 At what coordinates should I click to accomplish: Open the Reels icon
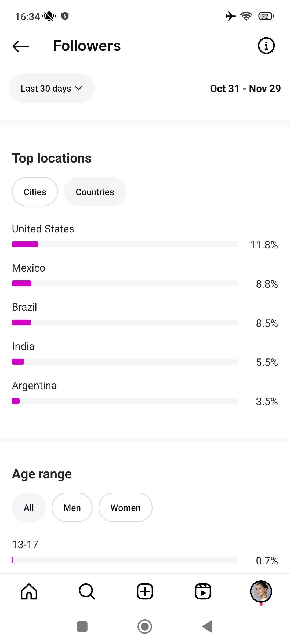click(x=203, y=591)
